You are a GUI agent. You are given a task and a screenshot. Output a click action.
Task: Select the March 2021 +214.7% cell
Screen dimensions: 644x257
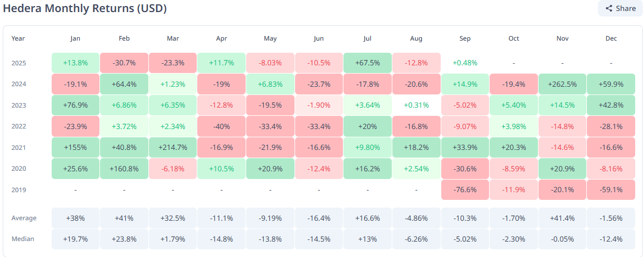[173, 148]
